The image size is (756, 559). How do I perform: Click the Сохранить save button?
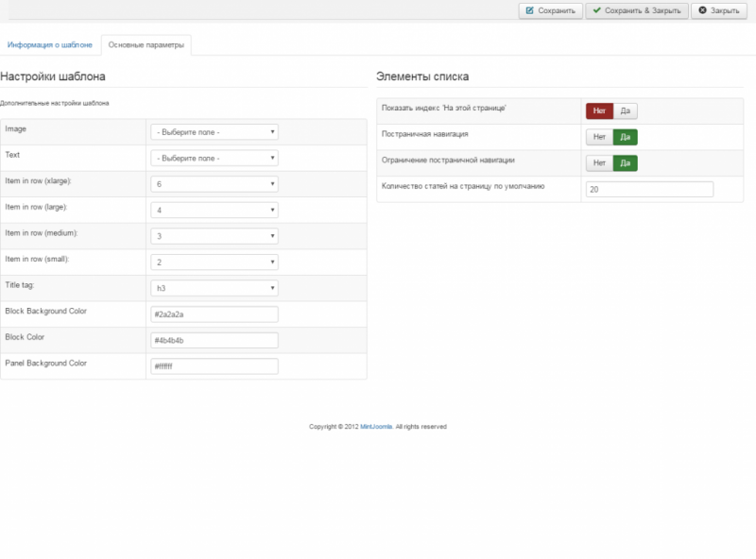point(550,10)
